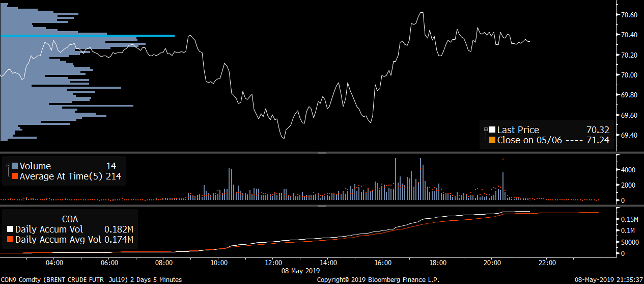Click the Daily Accum Vol value 0.182M
Image resolution: width=644 pixels, height=284 pixels.
[119, 229]
